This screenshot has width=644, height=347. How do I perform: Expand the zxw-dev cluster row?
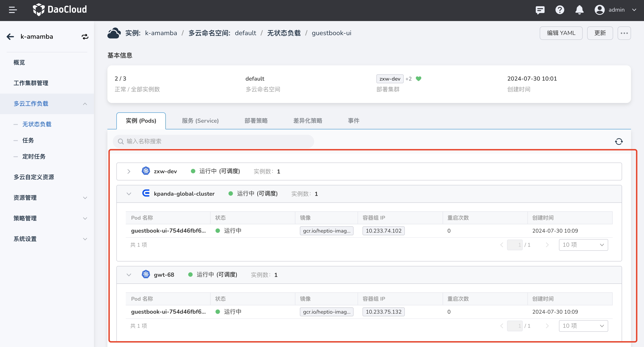pos(129,172)
